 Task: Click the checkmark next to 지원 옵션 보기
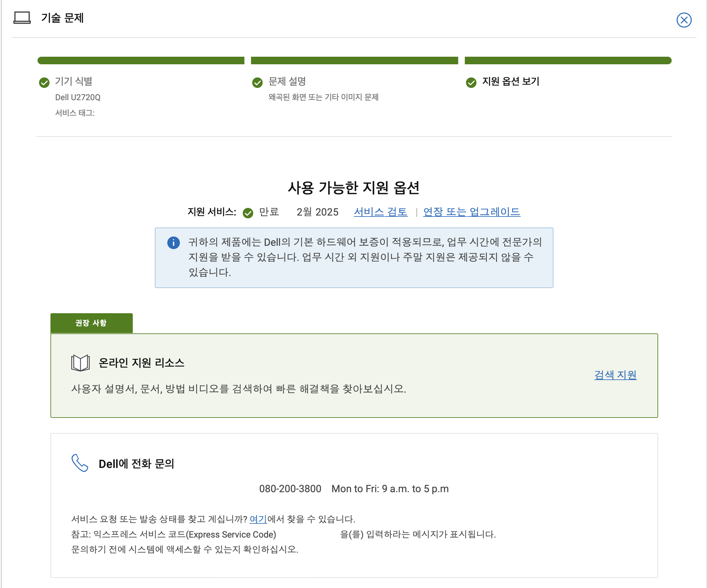coord(471,83)
